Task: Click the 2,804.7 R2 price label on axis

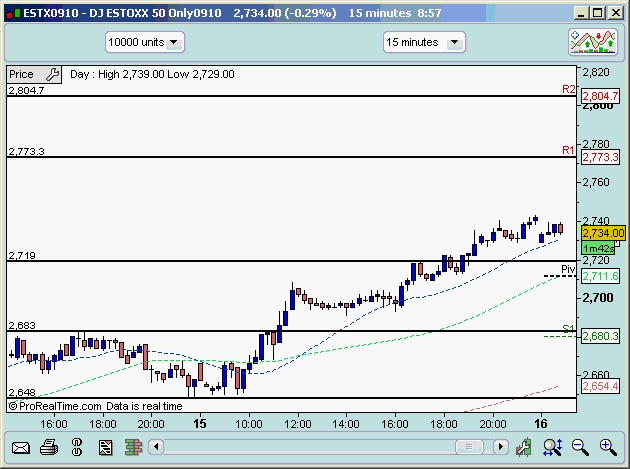Action: tap(601, 96)
